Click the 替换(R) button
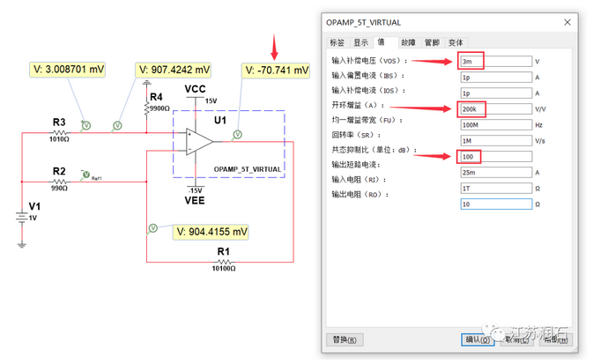Screen dimensions: 608x364 (344, 339)
